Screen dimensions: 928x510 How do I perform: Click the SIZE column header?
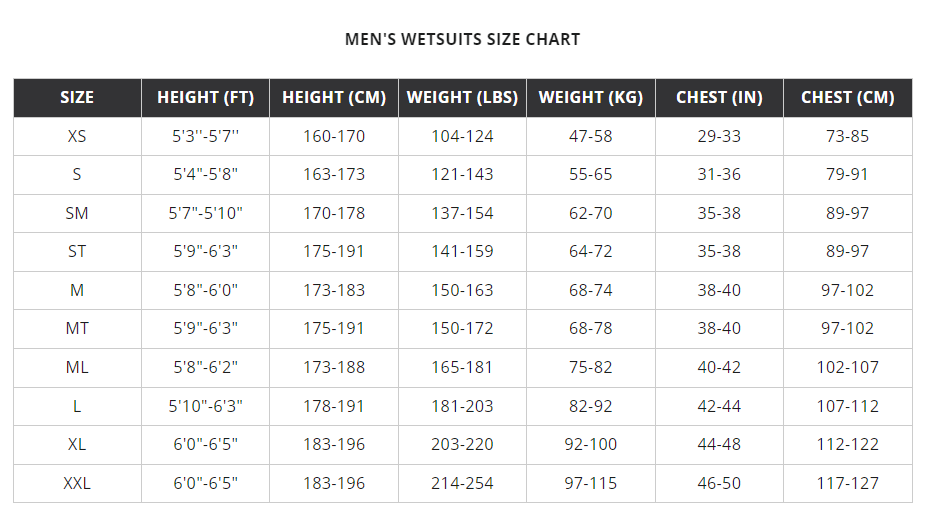coord(77,98)
